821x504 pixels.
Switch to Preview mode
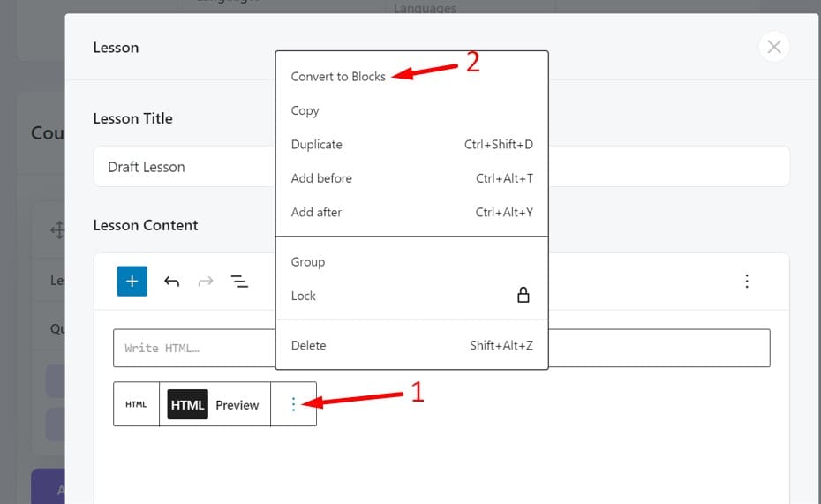[x=237, y=405]
